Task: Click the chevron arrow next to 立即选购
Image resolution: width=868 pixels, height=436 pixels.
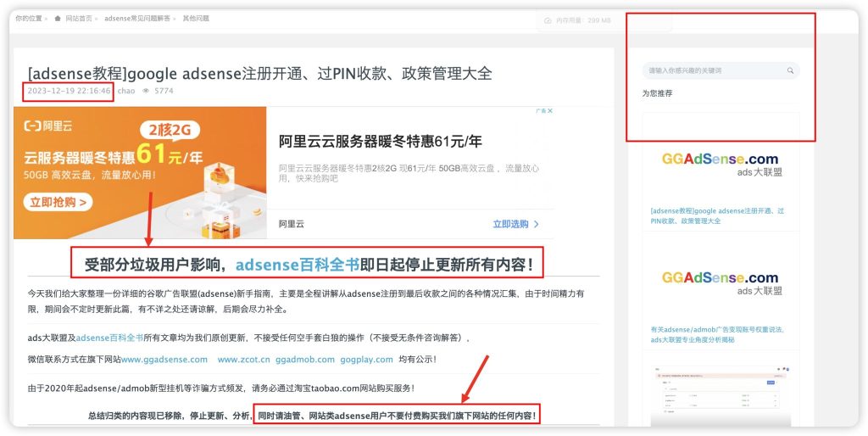Action: pos(536,225)
